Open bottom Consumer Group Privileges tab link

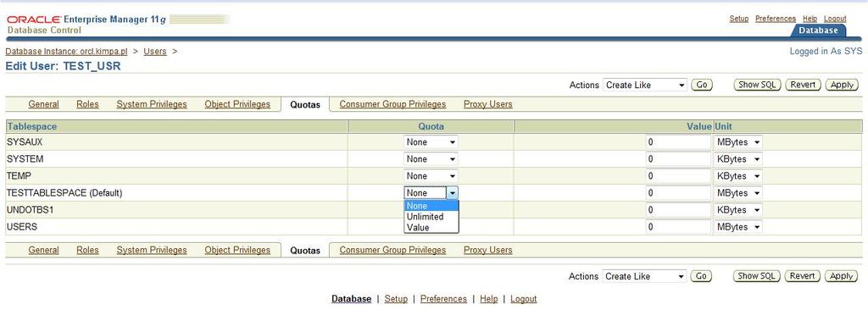coord(392,250)
